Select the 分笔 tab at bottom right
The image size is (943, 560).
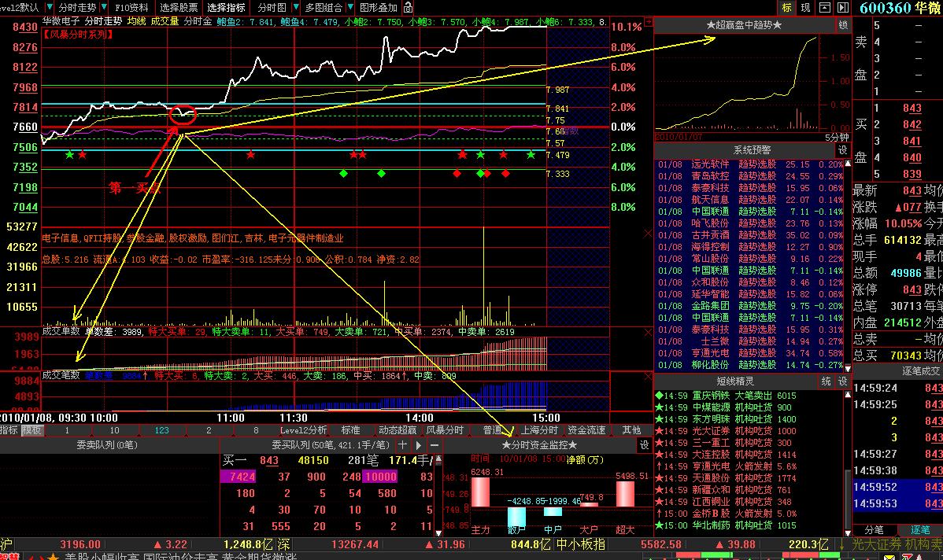pyautogui.click(x=874, y=530)
